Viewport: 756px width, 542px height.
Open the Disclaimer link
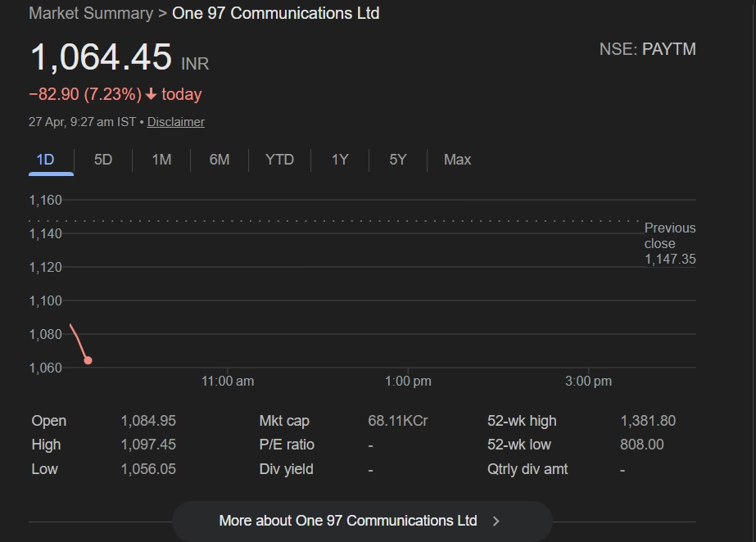point(176,122)
